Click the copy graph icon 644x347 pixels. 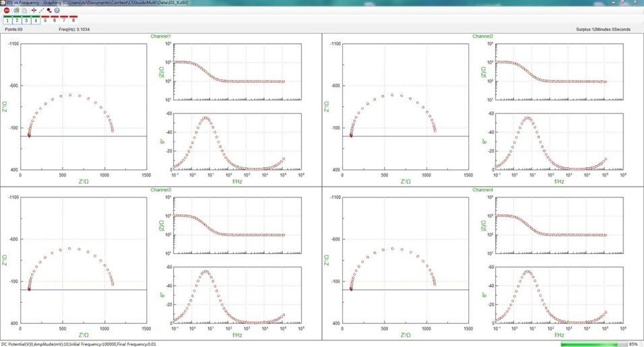pos(24,11)
